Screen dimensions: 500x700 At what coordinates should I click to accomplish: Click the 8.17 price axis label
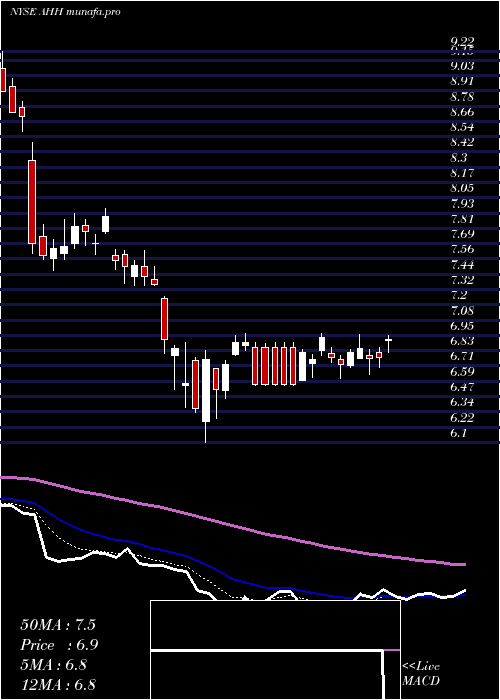462,173
